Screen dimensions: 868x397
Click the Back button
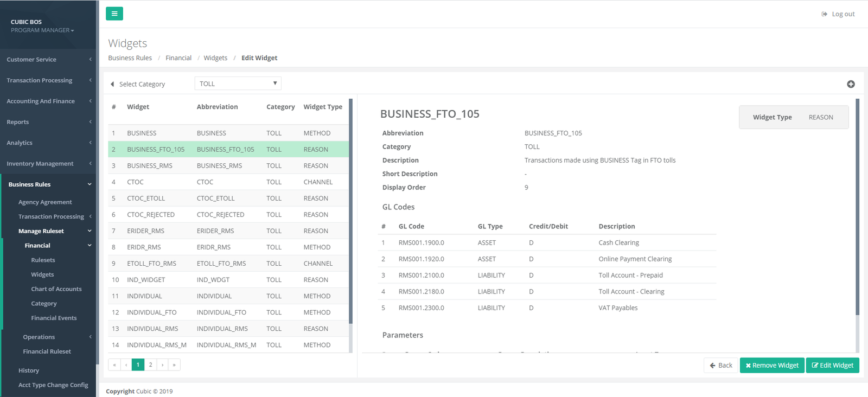click(721, 366)
